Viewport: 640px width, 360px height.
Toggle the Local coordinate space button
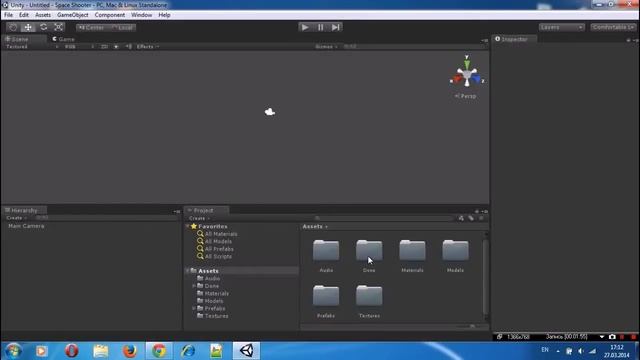[x=122, y=27]
